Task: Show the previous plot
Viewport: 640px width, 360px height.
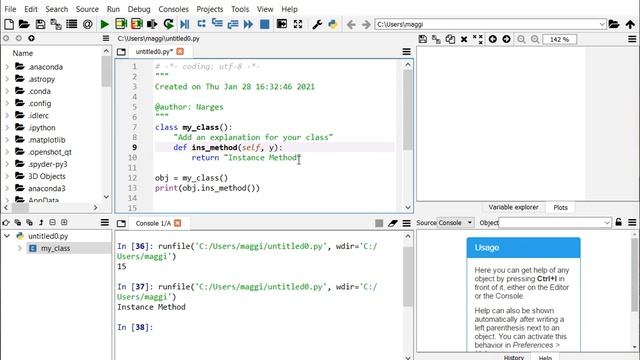Action: pyautogui.click(x=493, y=39)
